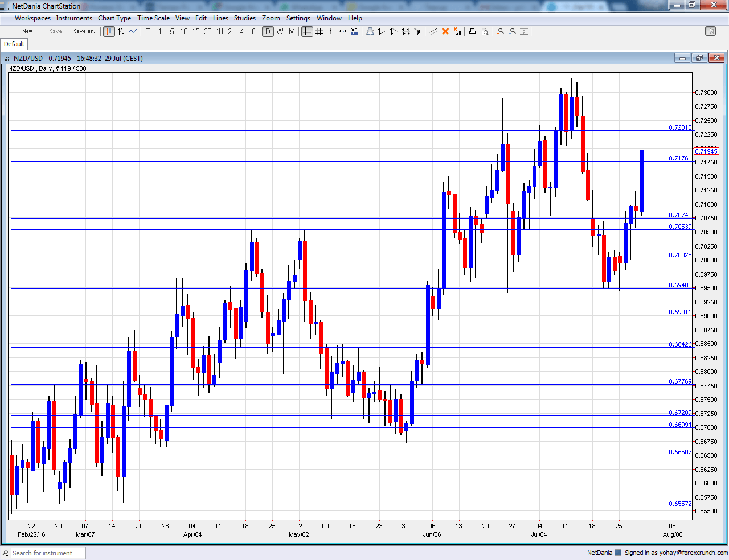Open the Studies menu
The height and width of the screenshot is (560, 729).
(x=244, y=18)
